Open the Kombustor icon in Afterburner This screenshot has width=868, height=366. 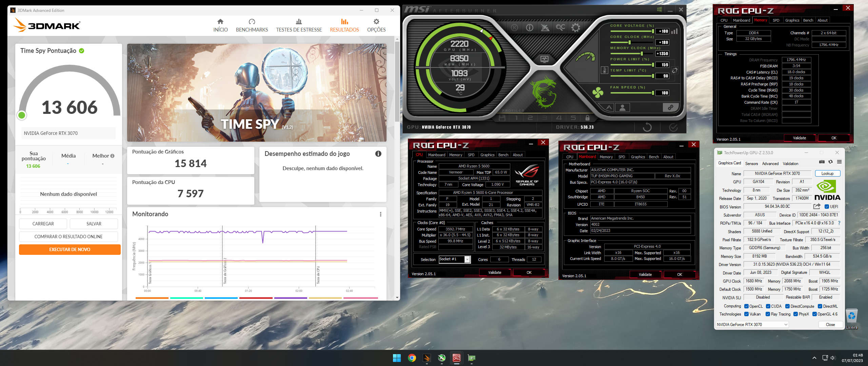click(514, 28)
